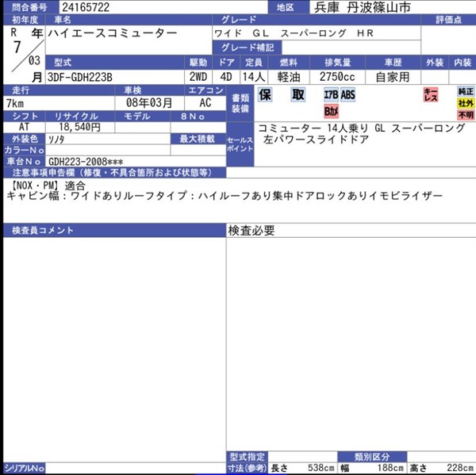Click inquiry number 24165722
This screenshot has height=475, width=476.
(x=86, y=7)
